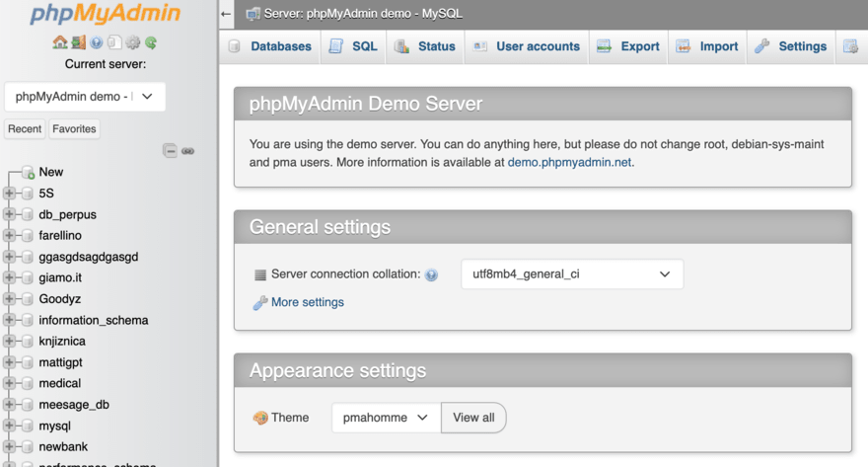The image size is (868, 467).
Task: Open the SQL tab
Action: click(x=353, y=46)
